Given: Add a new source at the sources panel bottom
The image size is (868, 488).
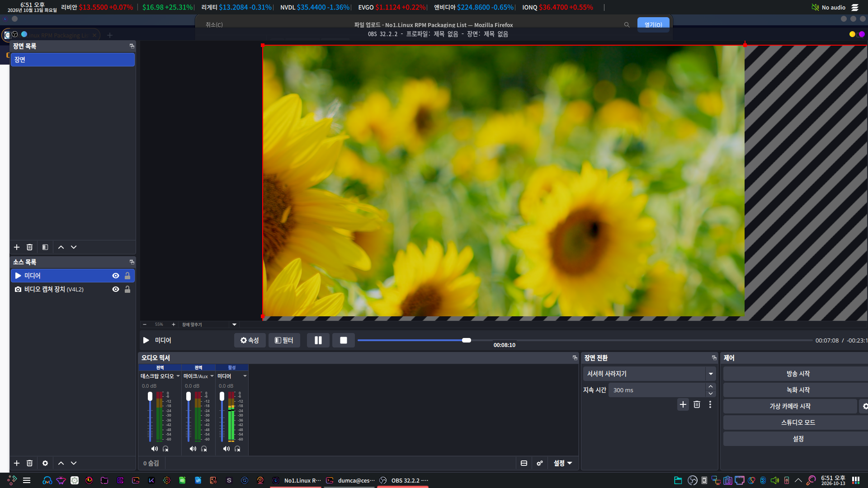Looking at the screenshot, I should (17, 463).
